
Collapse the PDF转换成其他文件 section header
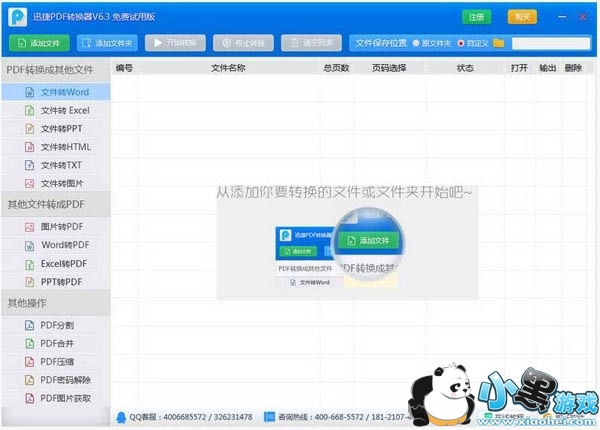pyautogui.click(x=56, y=70)
